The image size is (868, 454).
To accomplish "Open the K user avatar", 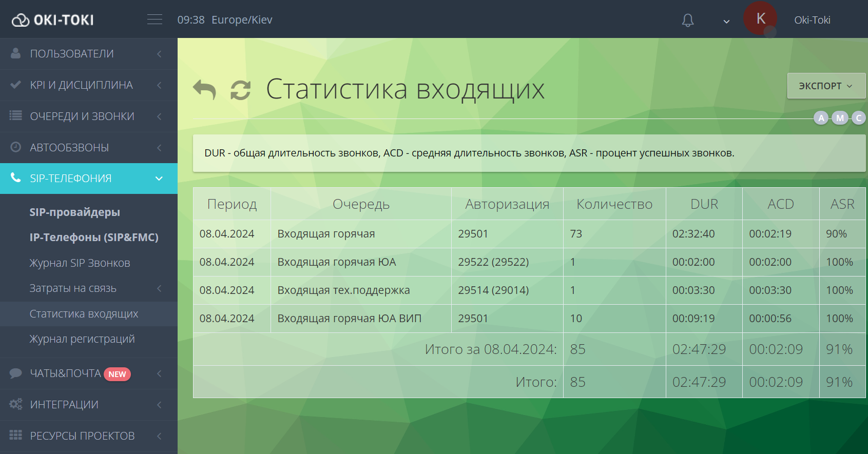I will [760, 18].
